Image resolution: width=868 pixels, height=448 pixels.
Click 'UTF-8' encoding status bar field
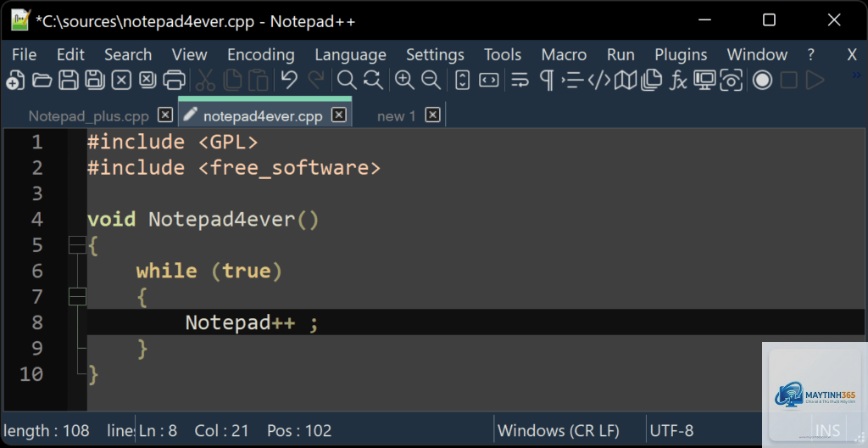[671, 430]
